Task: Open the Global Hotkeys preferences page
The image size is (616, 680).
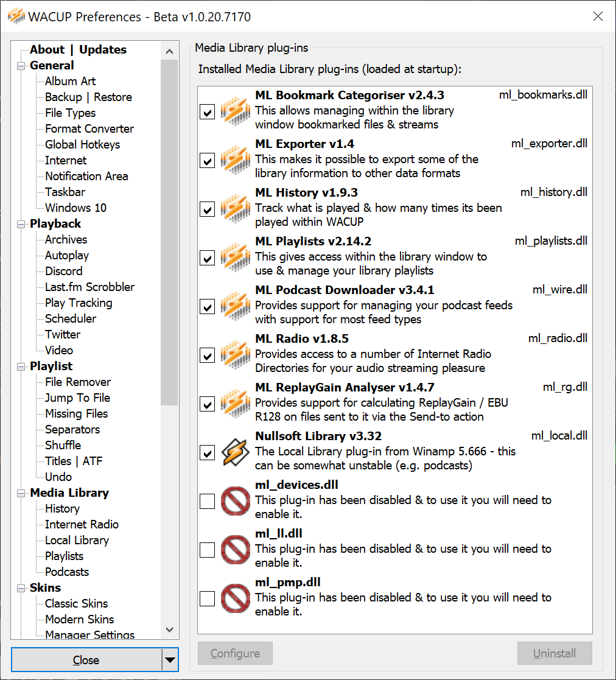Action: click(x=82, y=144)
